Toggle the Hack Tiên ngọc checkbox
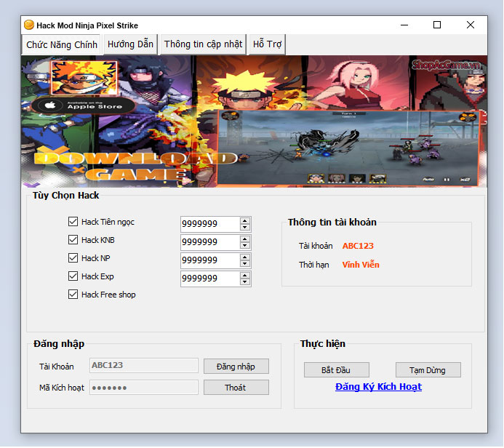The height and width of the screenshot is (448, 504). [x=73, y=222]
